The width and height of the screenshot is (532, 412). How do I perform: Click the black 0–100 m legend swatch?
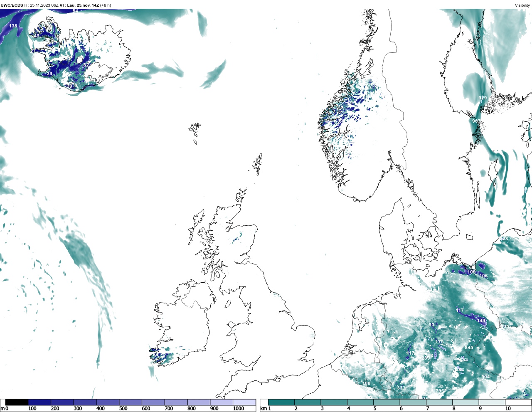pos(17,402)
